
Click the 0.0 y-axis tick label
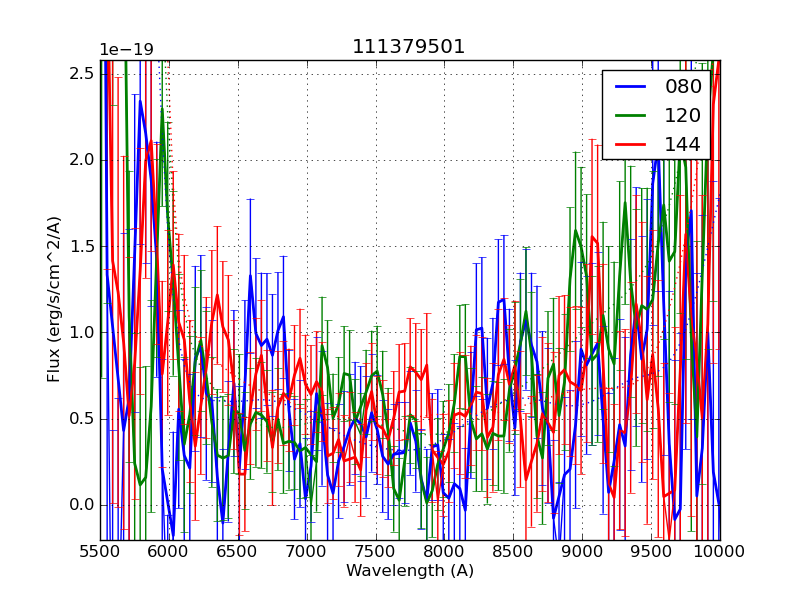(x=82, y=505)
